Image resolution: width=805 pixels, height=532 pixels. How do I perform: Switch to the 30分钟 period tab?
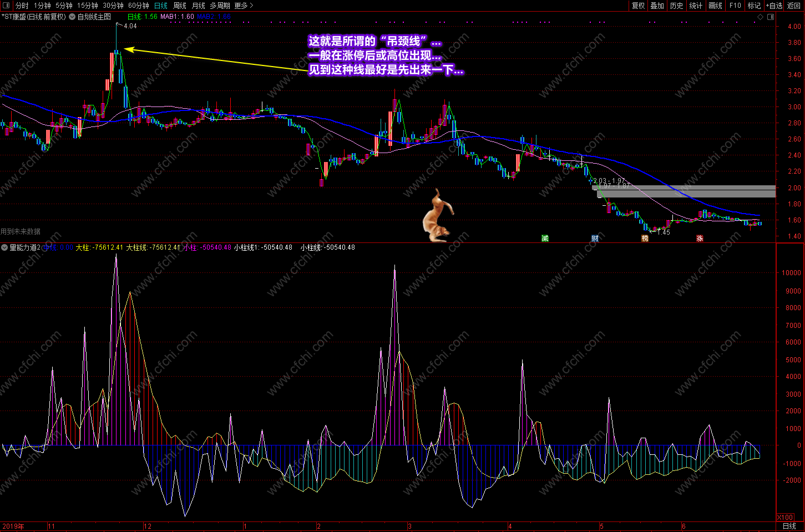(113, 6)
